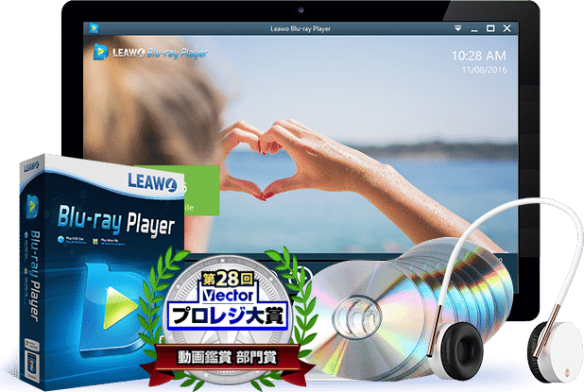Click the 'Leawo Blu-ray Player' window title text
This screenshot has height=392, width=584.
(301, 28)
